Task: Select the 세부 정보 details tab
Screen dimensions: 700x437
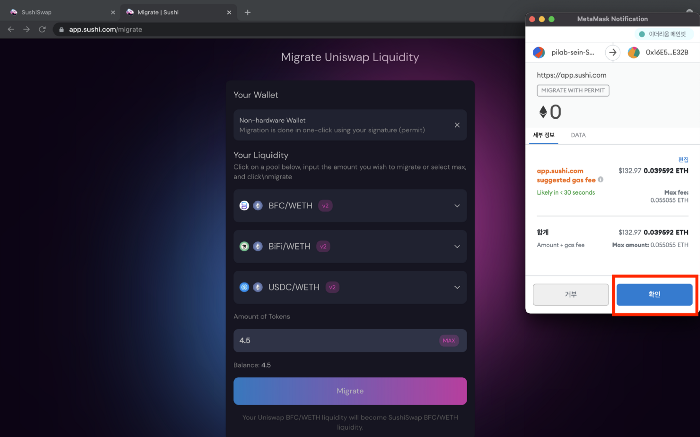Action: [544, 134]
